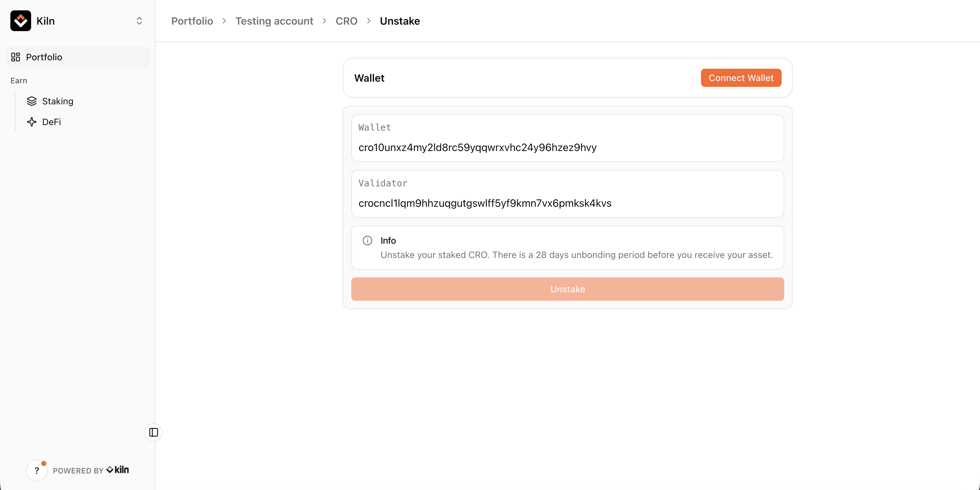
Task: Click the Kiln logo icon
Action: pyautogui.click(x=20, y=21)
